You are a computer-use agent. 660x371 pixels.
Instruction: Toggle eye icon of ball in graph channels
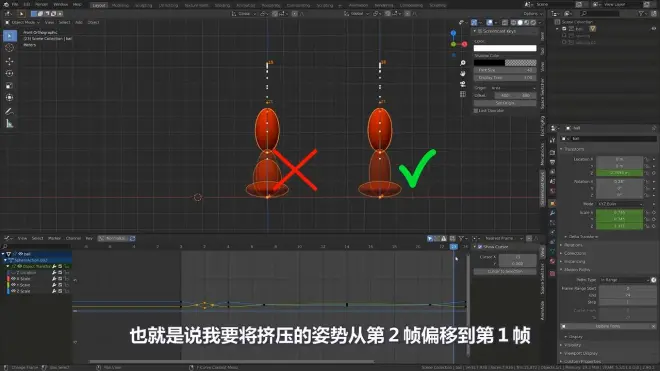pyautogui.click(x=20, y=254)
